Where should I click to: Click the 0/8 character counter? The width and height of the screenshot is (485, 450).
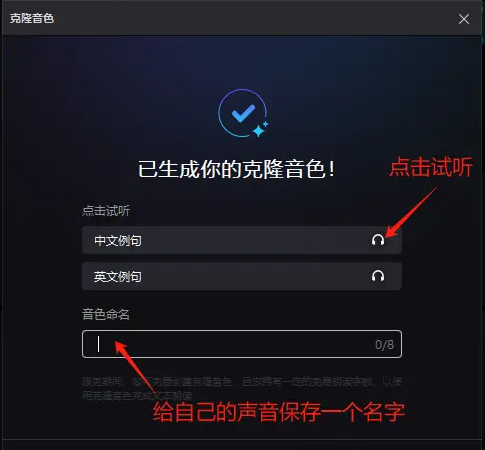[x=384, y=345]
